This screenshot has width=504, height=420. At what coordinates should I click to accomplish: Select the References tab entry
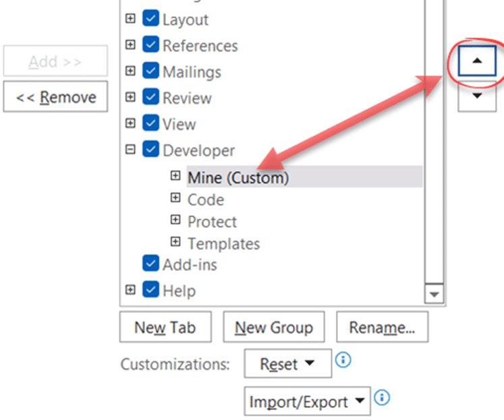[x=200, y=46]
